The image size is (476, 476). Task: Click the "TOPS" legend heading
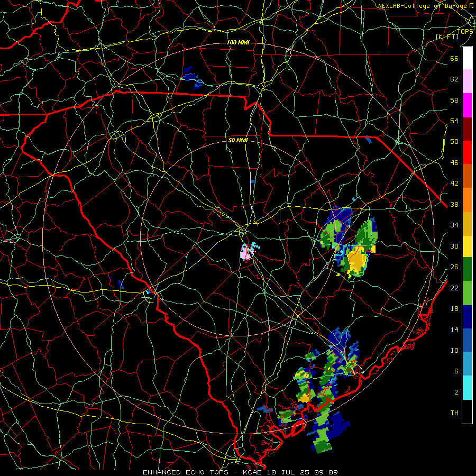[465, 31]
